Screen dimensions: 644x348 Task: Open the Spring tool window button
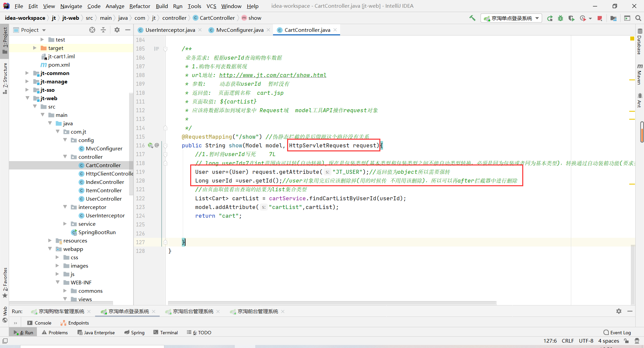(134, 333)
